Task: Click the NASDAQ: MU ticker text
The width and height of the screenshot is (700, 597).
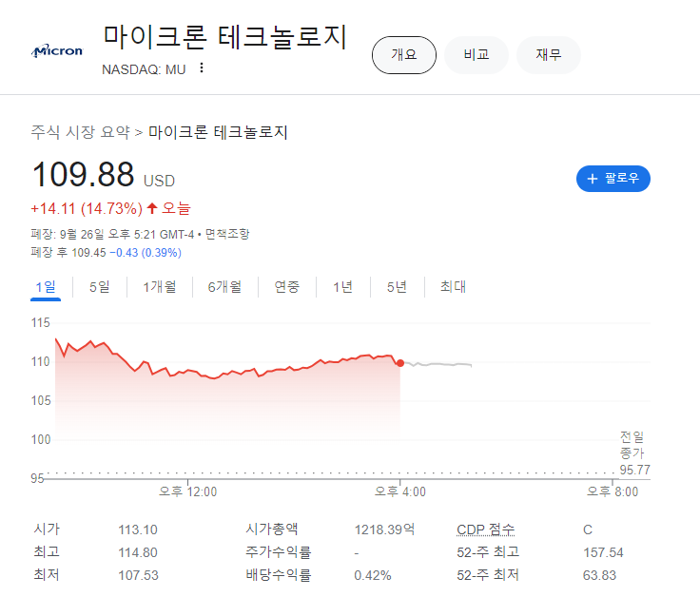Action: 144,69
